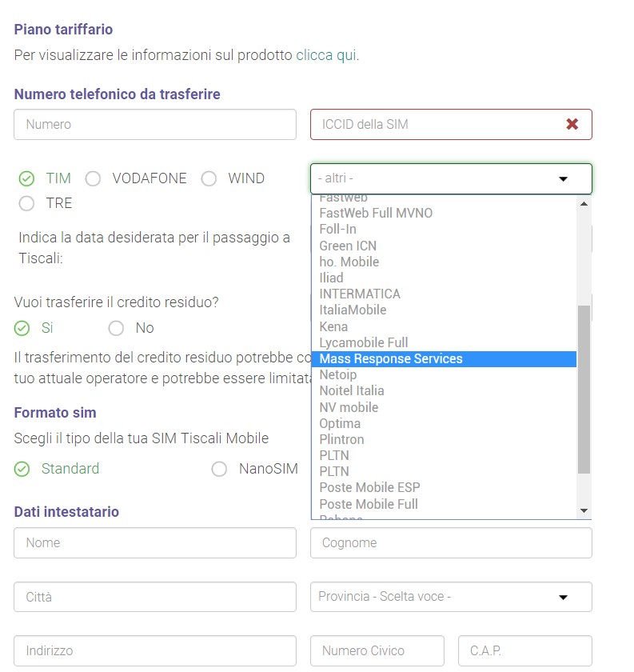Select Mass Response Services from list
Screen dimensions: 634x672
click(391, 359)
